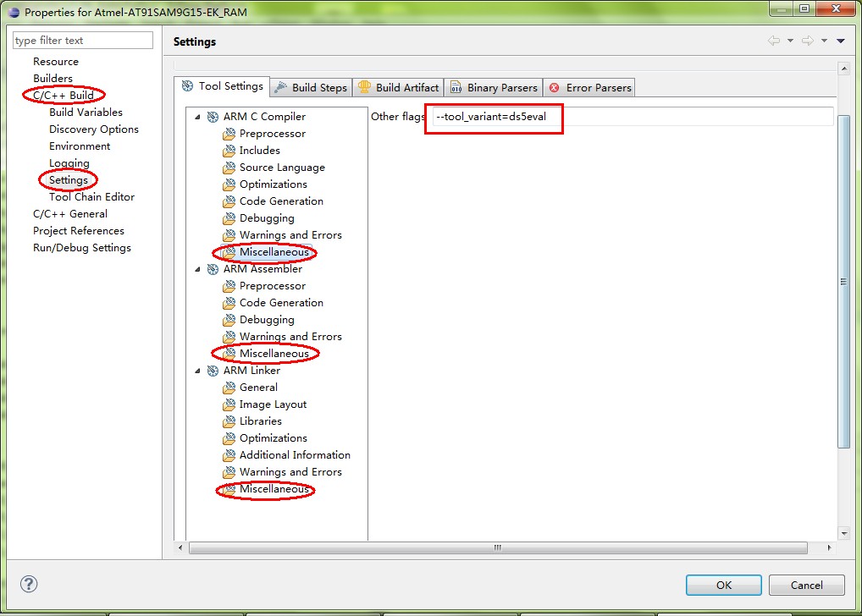
Task: Select Warnings and Errors under ARM C Compiler
Action: coord(290,235)
